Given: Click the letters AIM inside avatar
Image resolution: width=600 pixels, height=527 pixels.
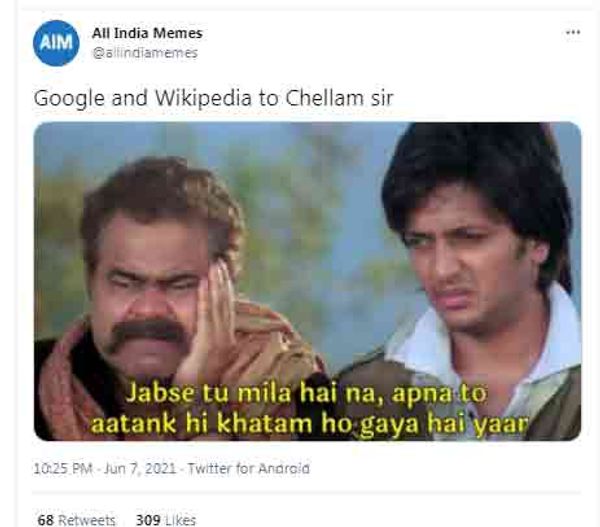Looking at the screenshot, I should pos(56,42).
